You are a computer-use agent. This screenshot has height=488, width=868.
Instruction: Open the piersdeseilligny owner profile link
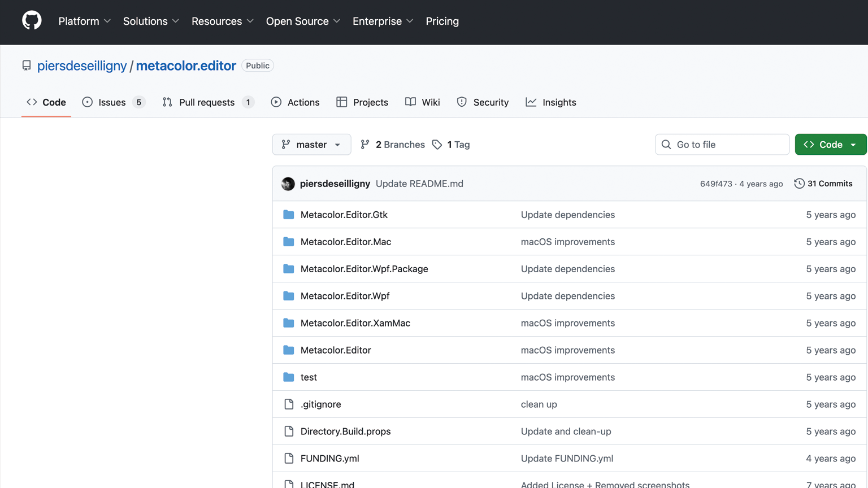point(82,66)
